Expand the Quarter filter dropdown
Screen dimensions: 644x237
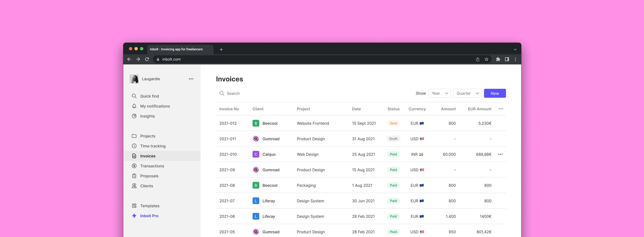point(467,93)
